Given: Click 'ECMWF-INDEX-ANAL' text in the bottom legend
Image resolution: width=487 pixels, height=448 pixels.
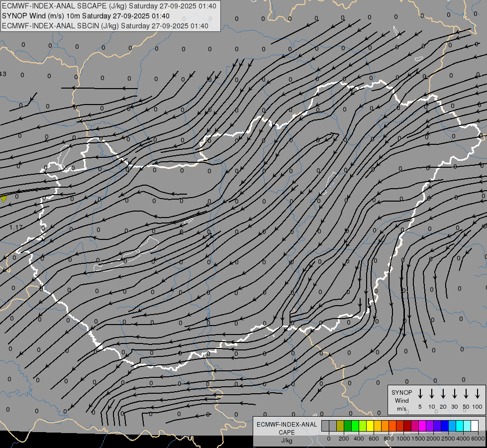Looking at the screenshot, I should coord(287,425).
